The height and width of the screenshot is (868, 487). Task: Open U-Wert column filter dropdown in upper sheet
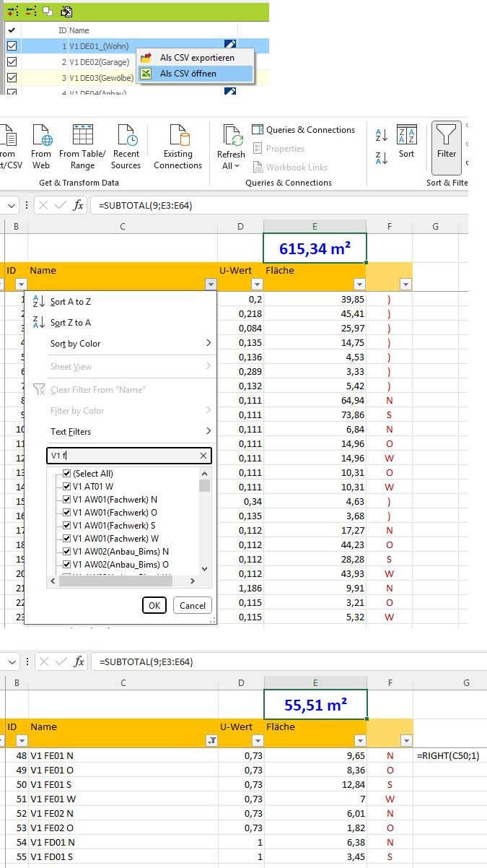pos(257,285)
